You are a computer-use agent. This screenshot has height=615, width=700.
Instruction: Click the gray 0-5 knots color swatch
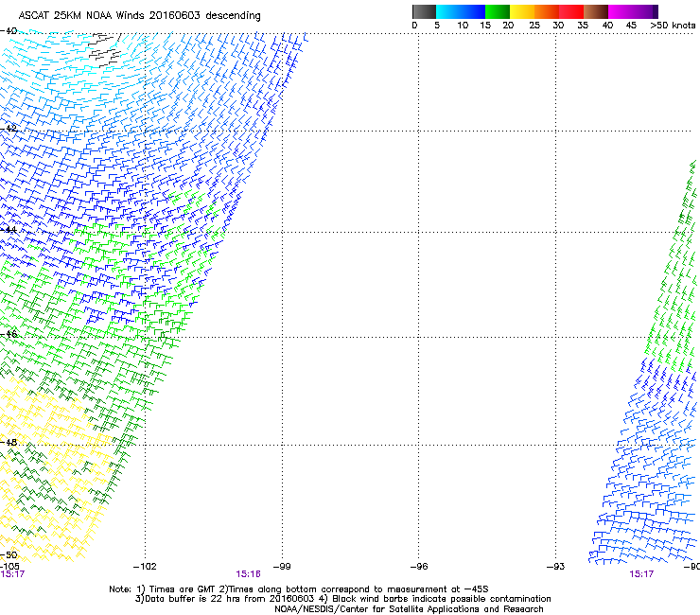point(424,11)
